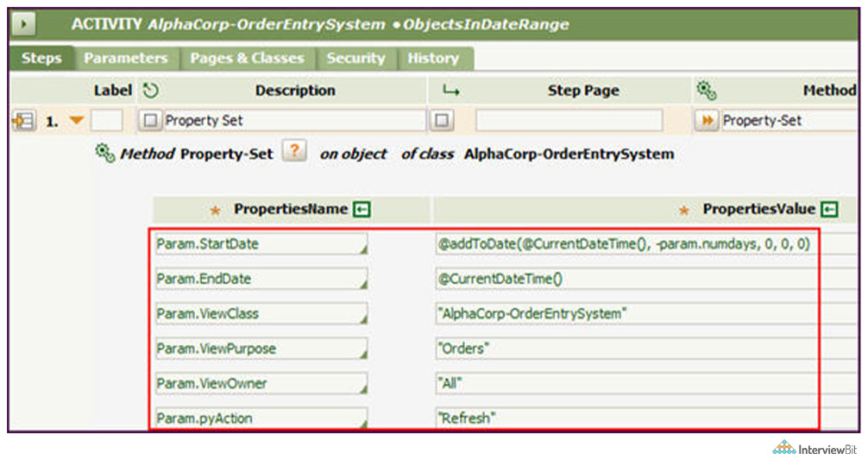The height and width of the screenshot is (460, 868).
Task: Click gears icon beside Method Property-Set text
Action: click(105, 153)
